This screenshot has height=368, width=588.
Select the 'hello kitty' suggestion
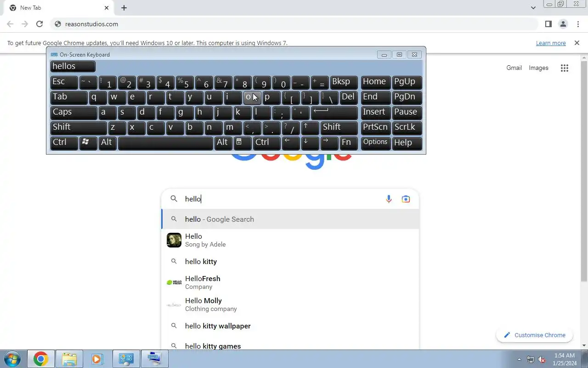(x=290, y=261)
